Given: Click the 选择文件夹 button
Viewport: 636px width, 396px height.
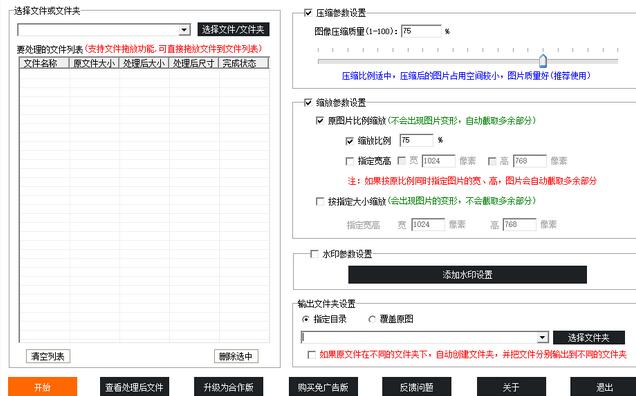Looking at the screenshot, I should [589, 338].
